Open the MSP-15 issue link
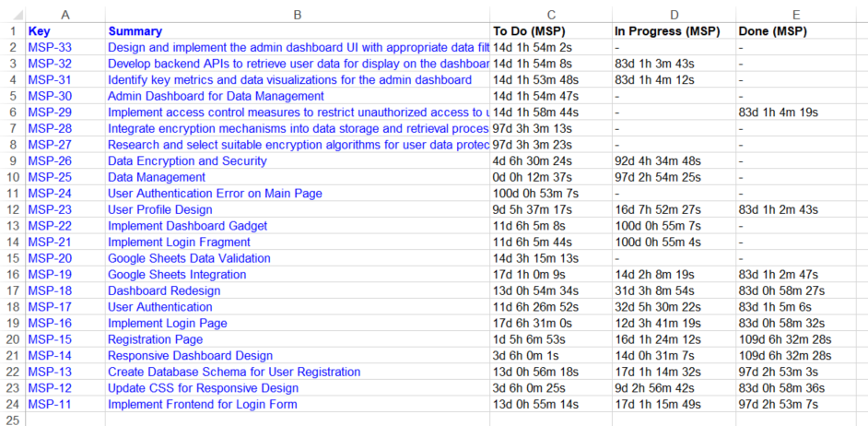 click(50, 339)
